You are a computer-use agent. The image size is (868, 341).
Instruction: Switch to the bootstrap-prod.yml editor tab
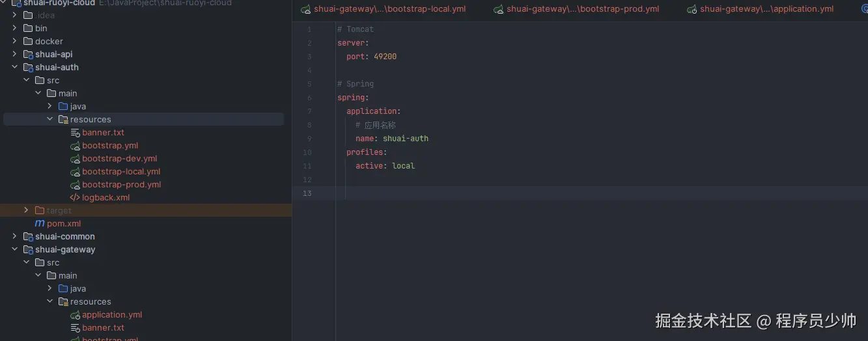tap(582, 9)
